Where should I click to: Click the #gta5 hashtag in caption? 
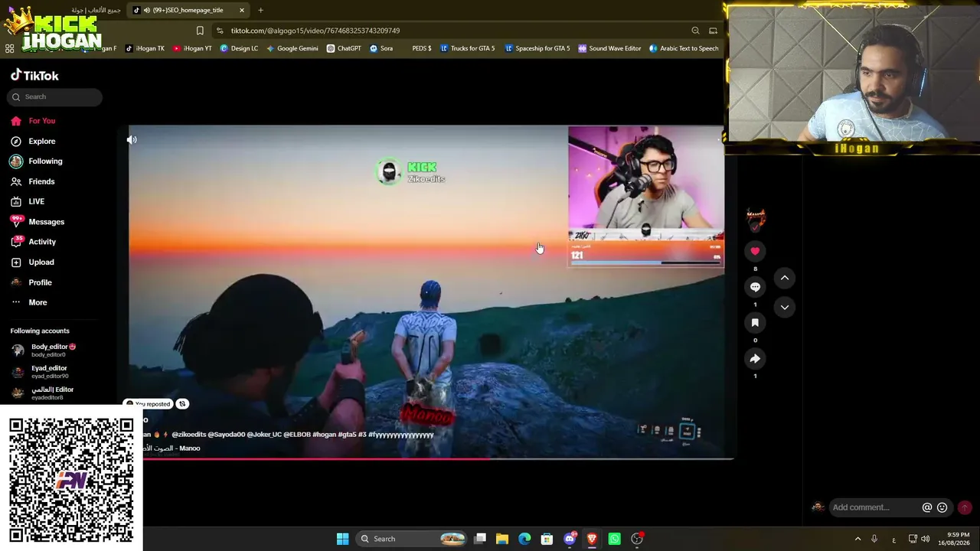347,435
